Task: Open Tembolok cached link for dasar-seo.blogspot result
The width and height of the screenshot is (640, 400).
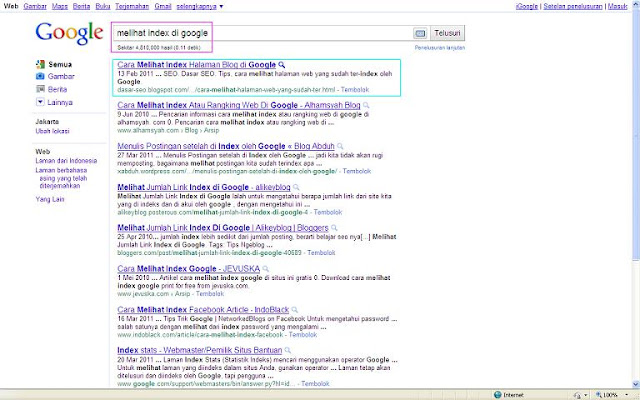Action: (x=355, y=90)
